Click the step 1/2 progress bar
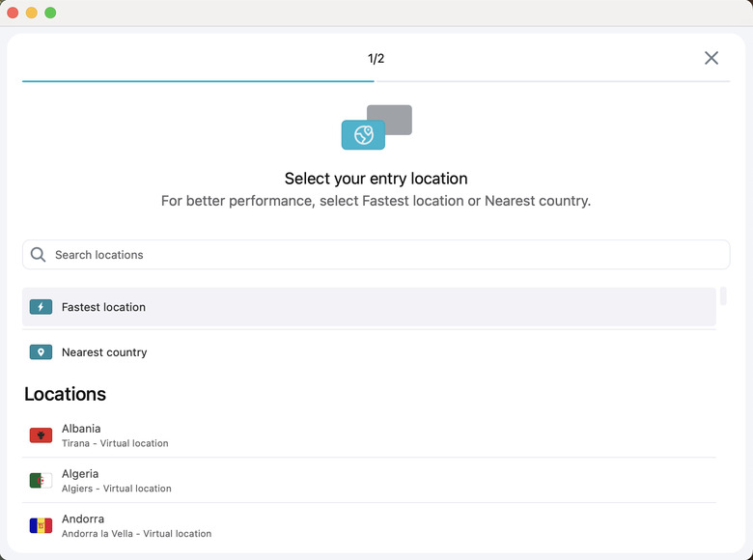Viewport: 753px width, 560px height. (198, 81)
